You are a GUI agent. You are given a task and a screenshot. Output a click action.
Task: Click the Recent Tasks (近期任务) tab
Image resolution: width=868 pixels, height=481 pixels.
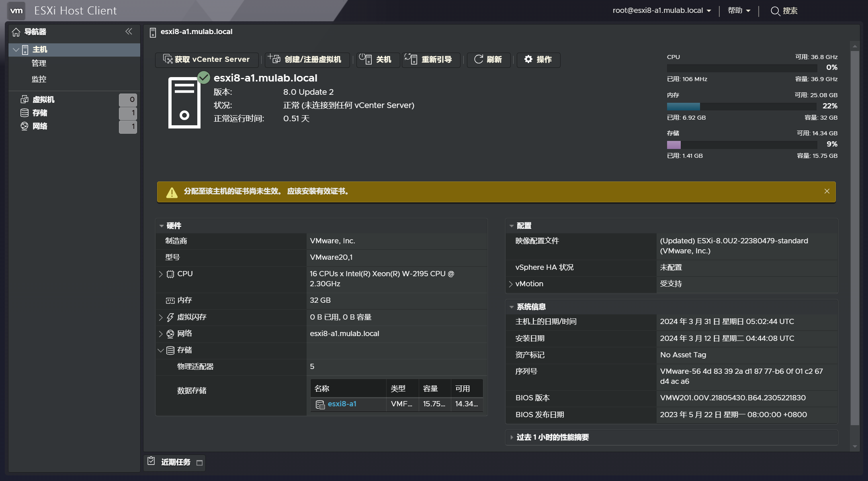[174, 463]
